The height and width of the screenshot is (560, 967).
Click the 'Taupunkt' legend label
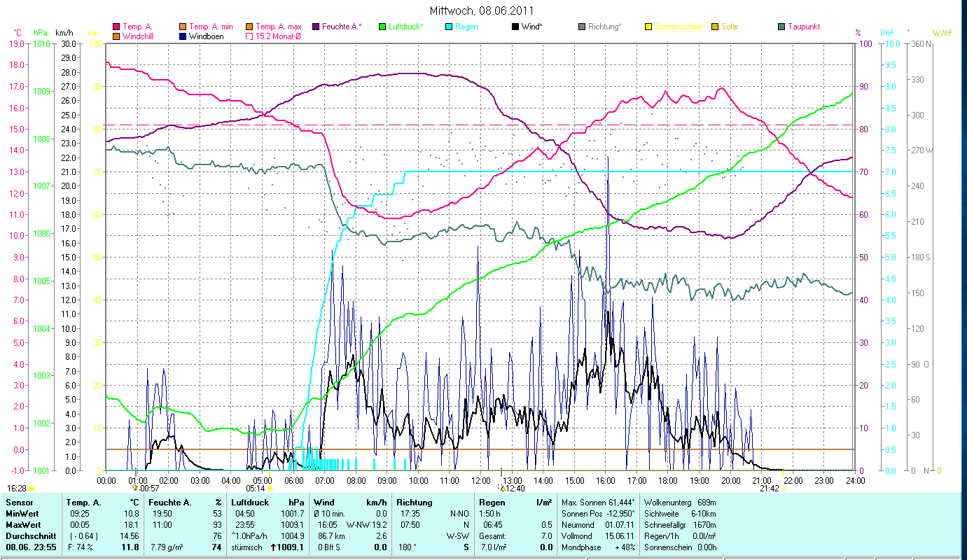tap(804, 27)
